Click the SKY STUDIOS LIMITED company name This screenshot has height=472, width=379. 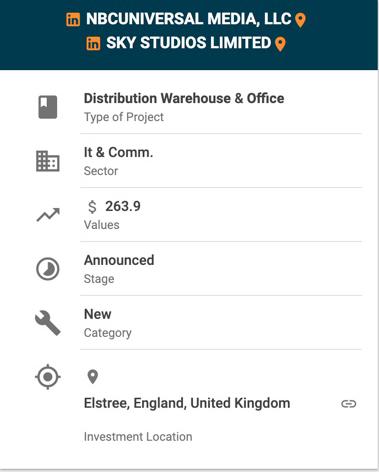click(x=189, y=43)
